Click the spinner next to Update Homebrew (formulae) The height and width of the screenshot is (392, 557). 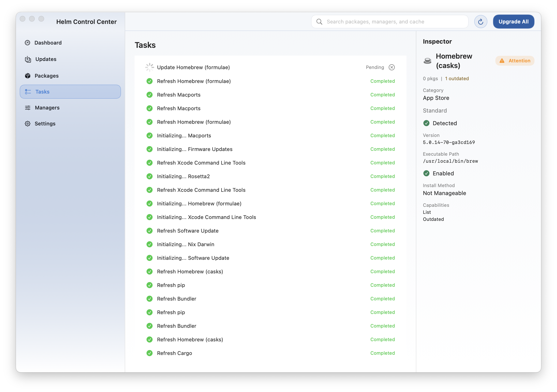pyautogui.click(x=149, y=67)
